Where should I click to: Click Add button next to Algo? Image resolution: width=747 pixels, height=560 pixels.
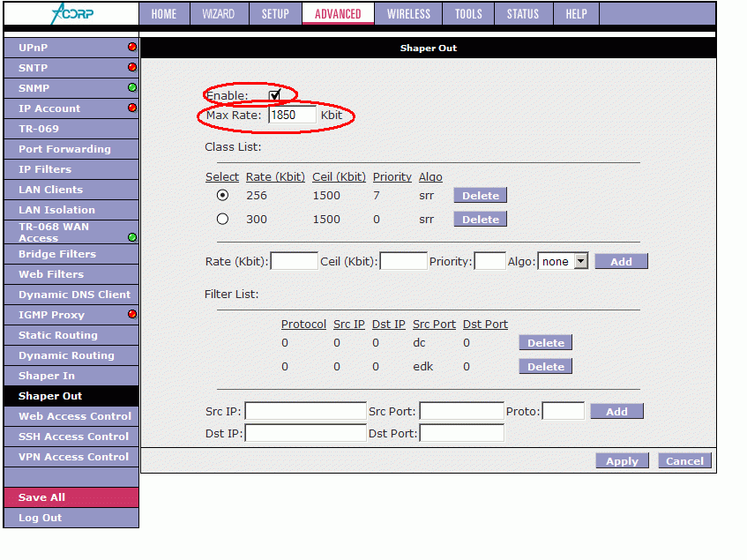(x=621, y=261)
